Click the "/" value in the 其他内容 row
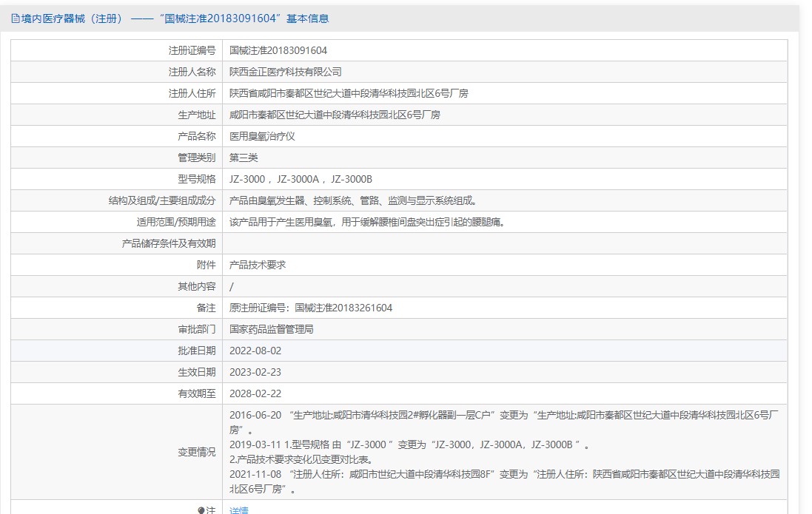This screenshot has width=812, height=514. tap(232, 286)
